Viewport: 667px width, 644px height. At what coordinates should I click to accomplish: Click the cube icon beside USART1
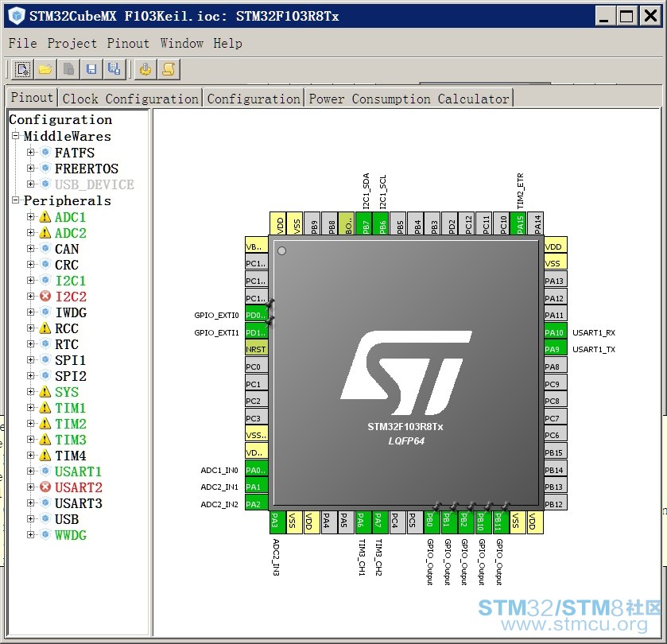tap(45, 471)
